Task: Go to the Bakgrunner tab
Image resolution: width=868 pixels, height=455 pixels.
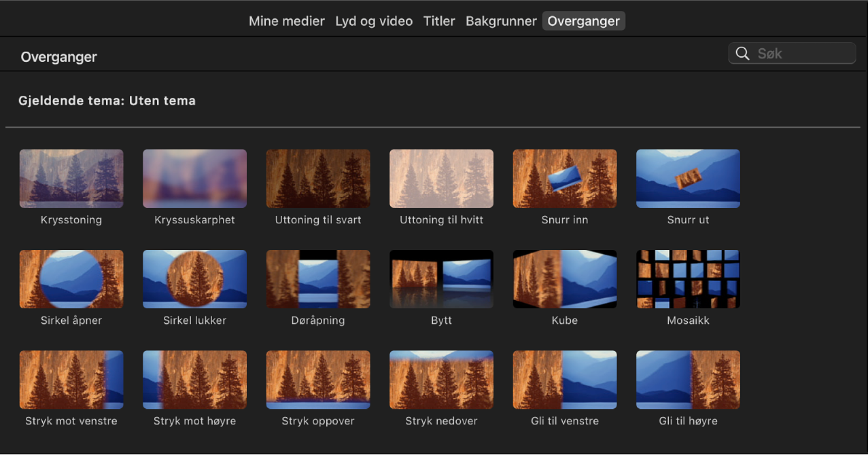Action: pos(501,21)
